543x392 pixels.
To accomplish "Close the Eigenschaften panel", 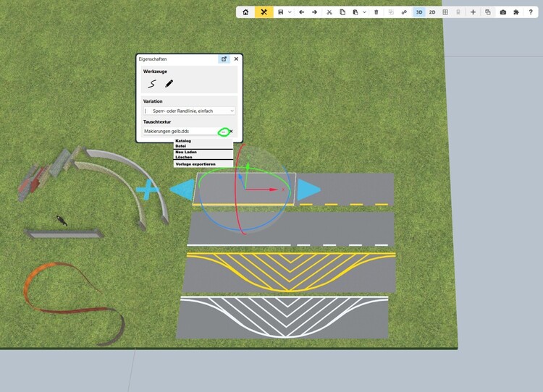I will 236,59.
